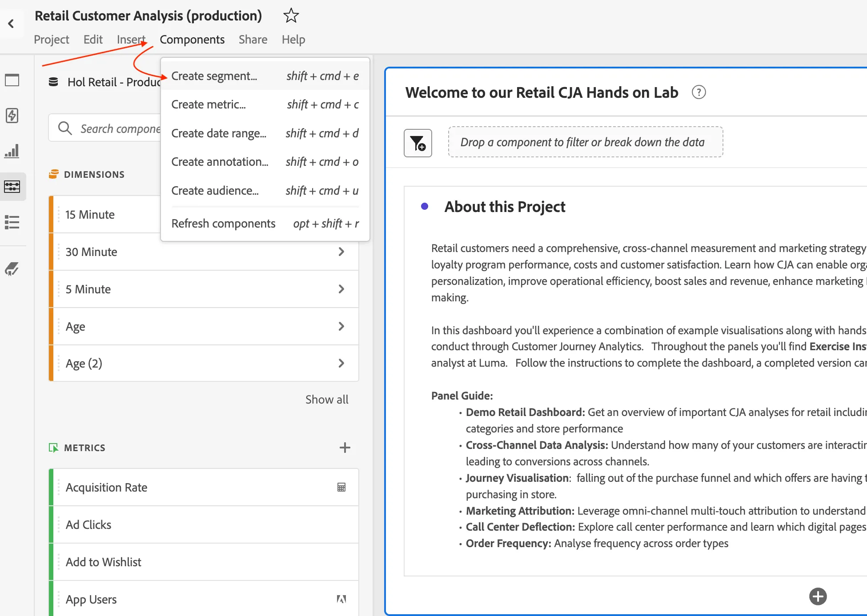Click the highlighter icon in left rail
Image resolution: width=867 pixels, height=616 pixels.
[12, 269]
